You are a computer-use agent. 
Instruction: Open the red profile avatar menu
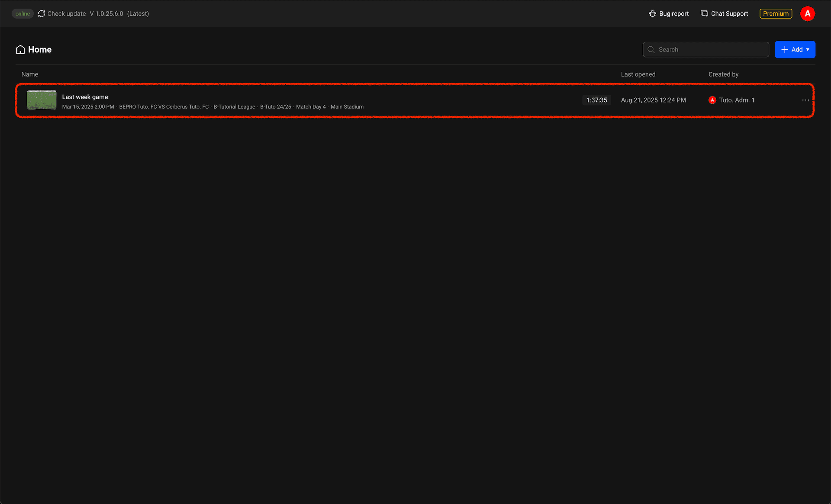coord(807,14)
